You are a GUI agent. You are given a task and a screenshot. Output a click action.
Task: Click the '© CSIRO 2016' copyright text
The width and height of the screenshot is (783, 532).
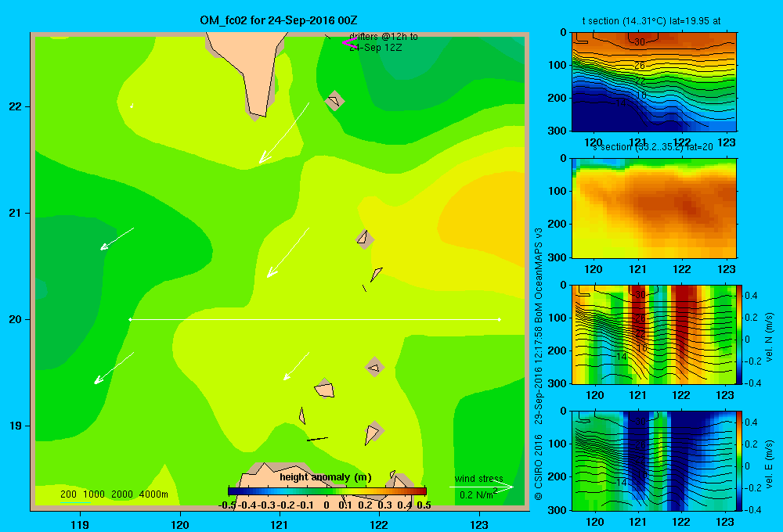(x=539, y=468)
